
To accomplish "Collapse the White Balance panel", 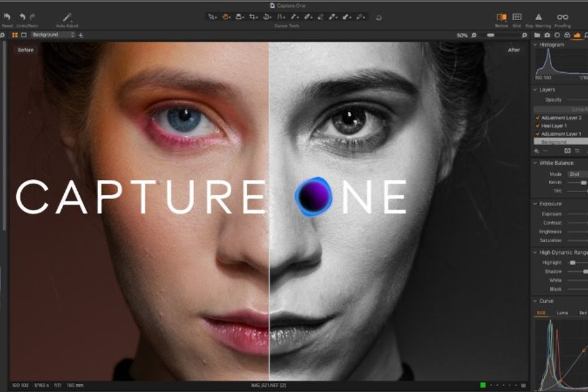I will coord(535,163).
